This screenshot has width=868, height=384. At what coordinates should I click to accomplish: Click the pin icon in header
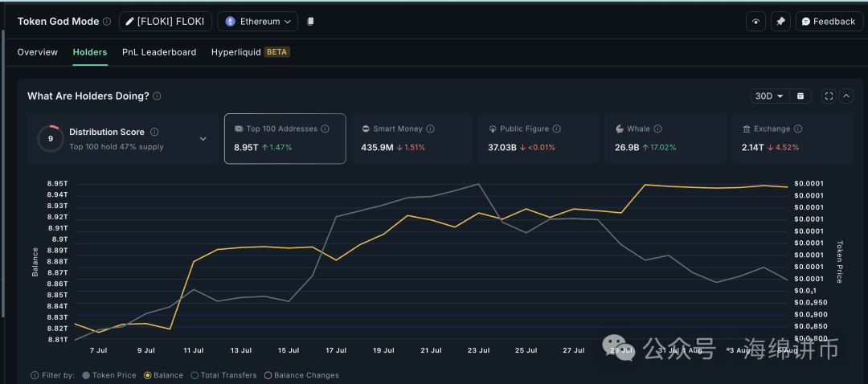coord(780,22)
